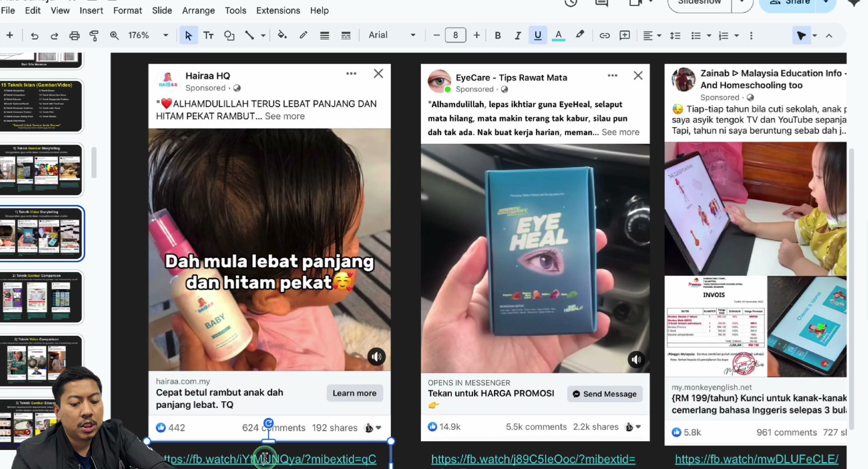The width and height of the screenshot is (868, 469).
Task: Select the Text box tool
Action: coord(209,36)
